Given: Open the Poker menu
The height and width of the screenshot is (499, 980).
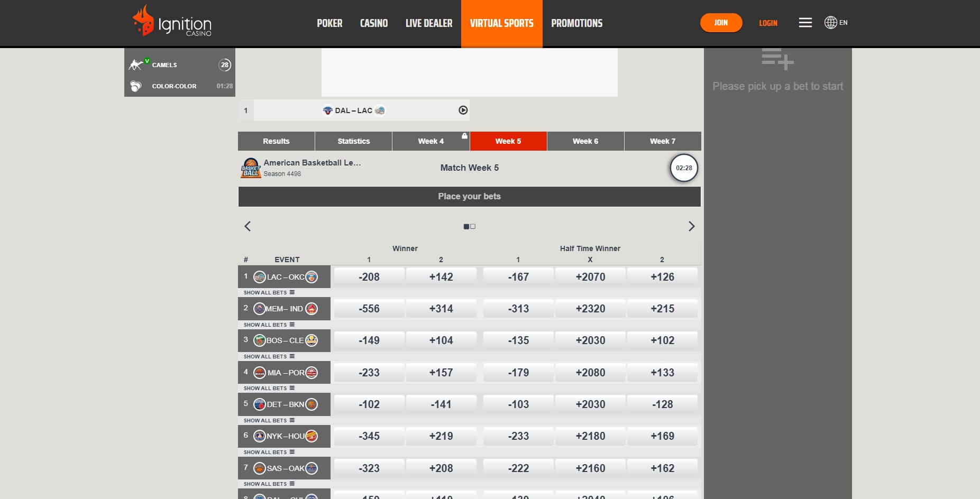Looking at the screenshot, I should [329, 23].
